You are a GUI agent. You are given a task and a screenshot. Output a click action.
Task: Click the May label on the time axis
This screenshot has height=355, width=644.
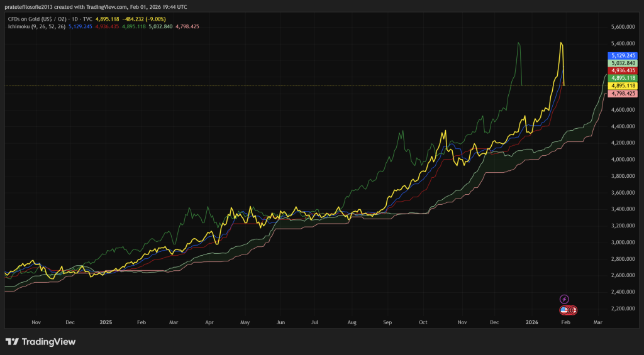click(x=245, y=322)
